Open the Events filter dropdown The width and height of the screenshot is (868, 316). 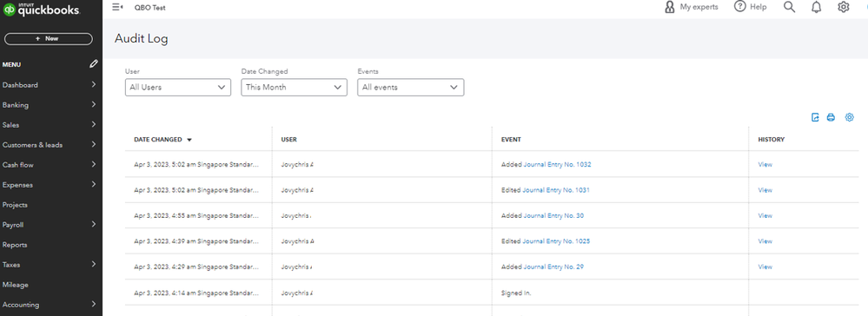(410, 88)
